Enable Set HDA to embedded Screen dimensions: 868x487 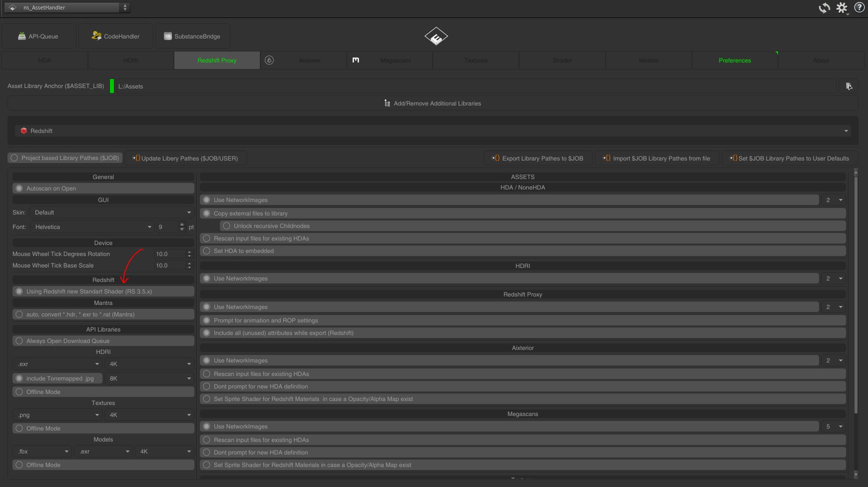207,251
